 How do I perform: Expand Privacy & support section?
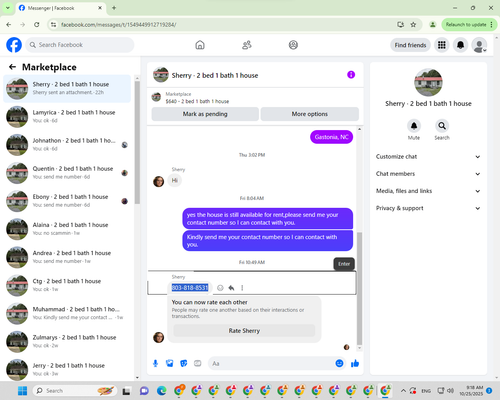(428, 208)
